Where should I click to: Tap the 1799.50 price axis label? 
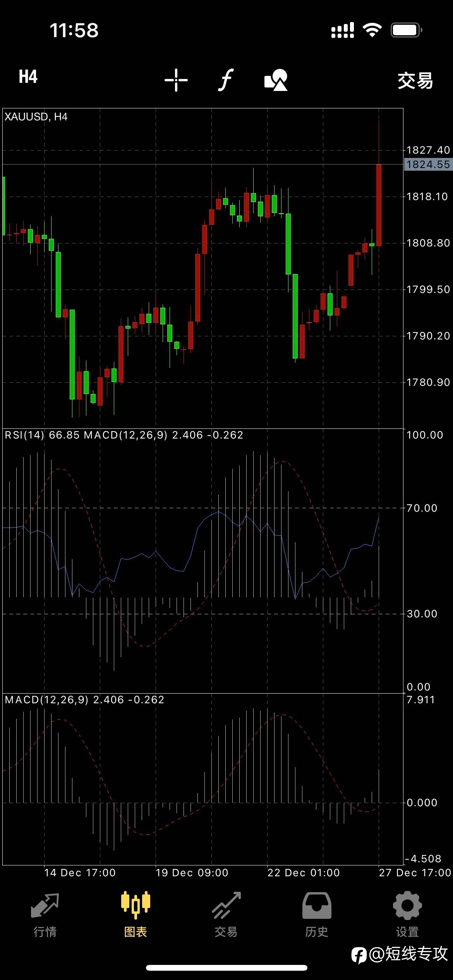[x=428, y=290]
